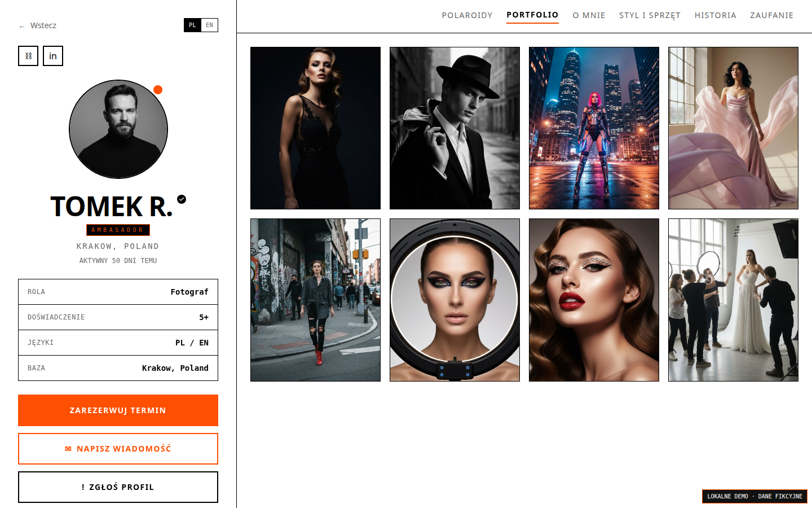
Task: Switch language to EN
Action: tap(209, 25)
